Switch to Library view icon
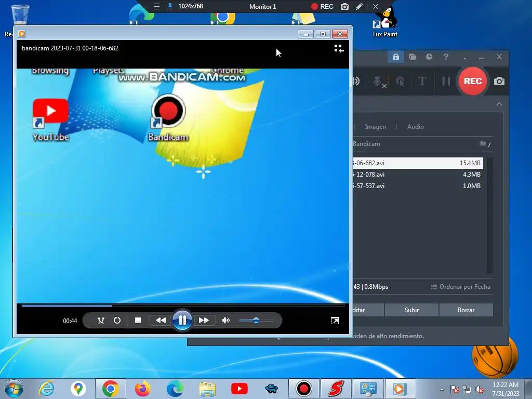This screenshot has height=399, width=532. point(339,48)
